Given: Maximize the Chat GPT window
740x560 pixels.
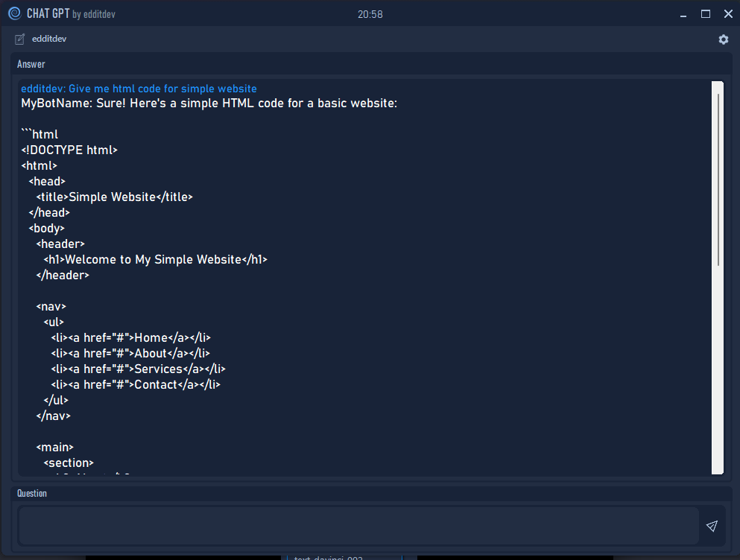Looking at the screenshot, I should tap(706, 14).
